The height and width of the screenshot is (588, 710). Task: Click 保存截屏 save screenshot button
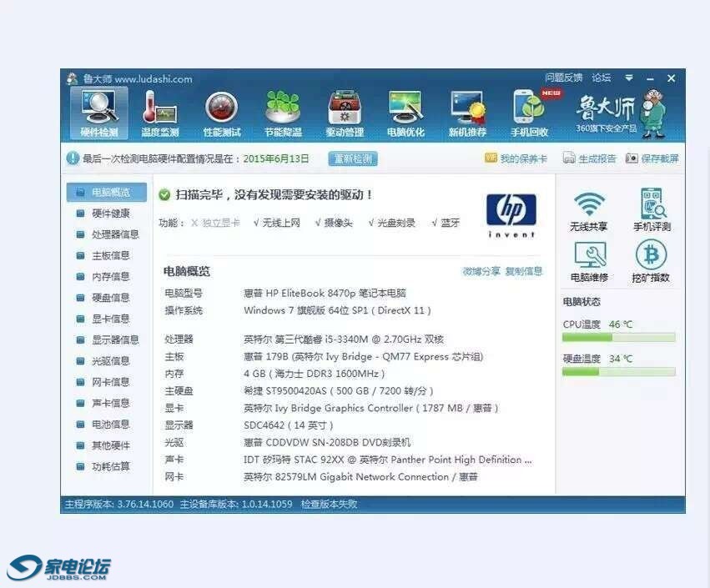[x=652, y=158]
